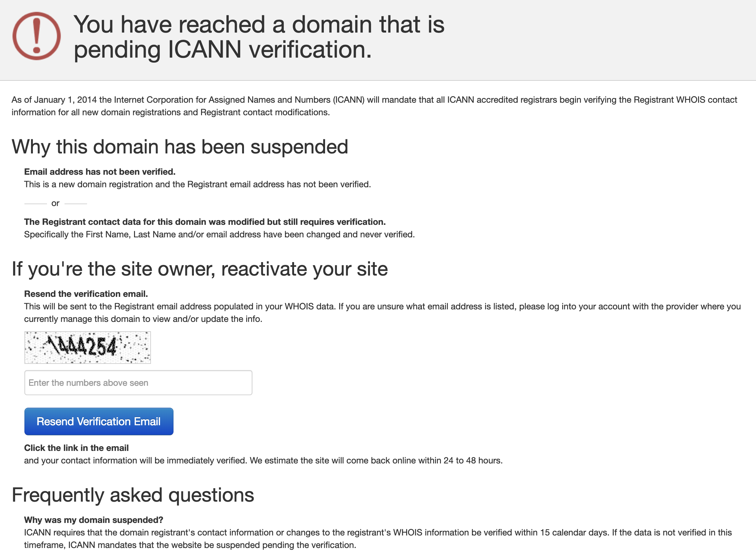Click the January 1, 2014 ICANN mandate paragraph
This screenshot has width=756, height=553.
pyautogui.click(x=374, y=106)
